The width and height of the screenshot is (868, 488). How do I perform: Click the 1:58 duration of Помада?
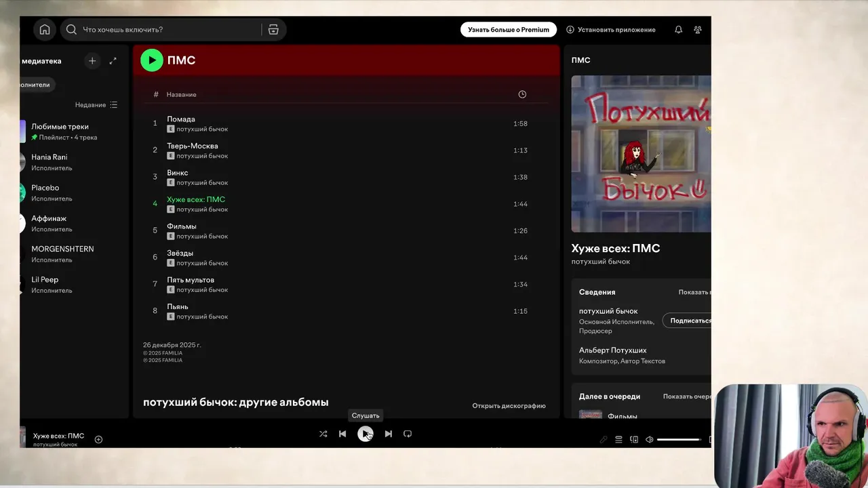click(x=520, y=123)
